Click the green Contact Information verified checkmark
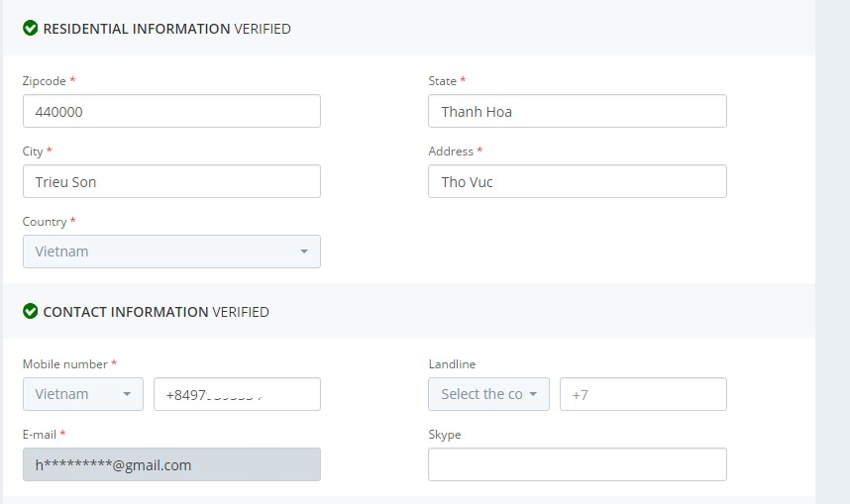Screen dimensions: 850x504 (30, 312)
